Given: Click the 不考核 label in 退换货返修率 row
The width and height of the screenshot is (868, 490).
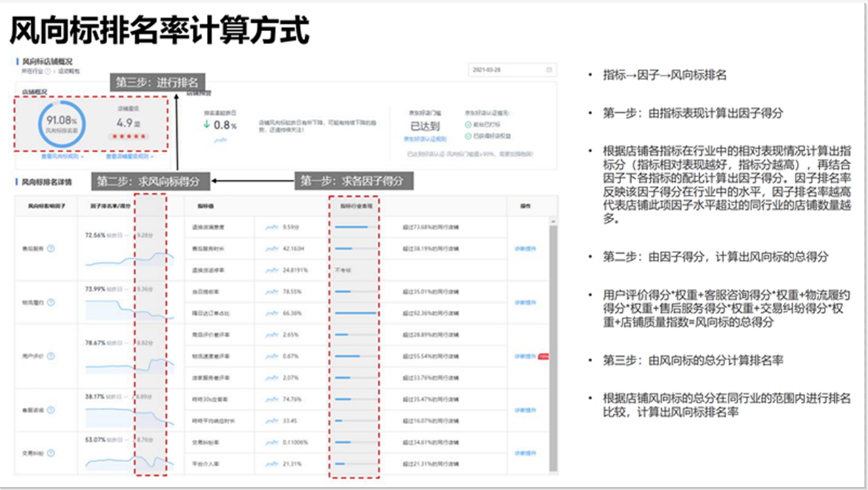Looking at the screenshot, I should click(x=342, y=269).
